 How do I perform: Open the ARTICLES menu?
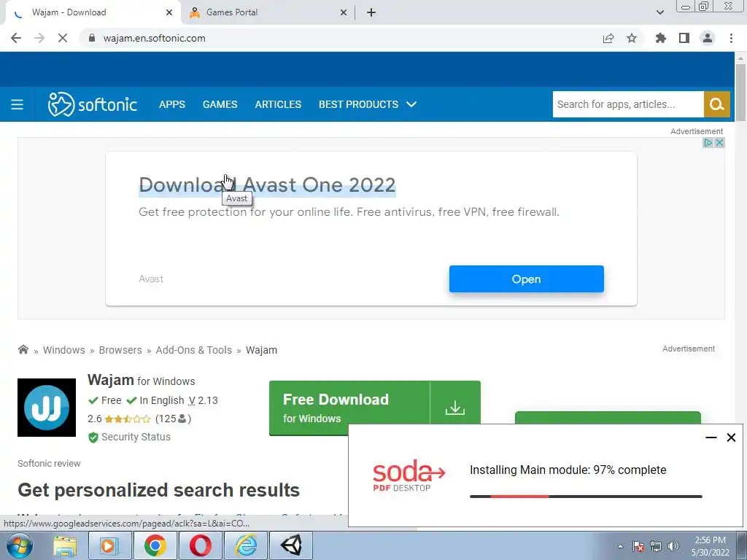click(x=278, y=104)
